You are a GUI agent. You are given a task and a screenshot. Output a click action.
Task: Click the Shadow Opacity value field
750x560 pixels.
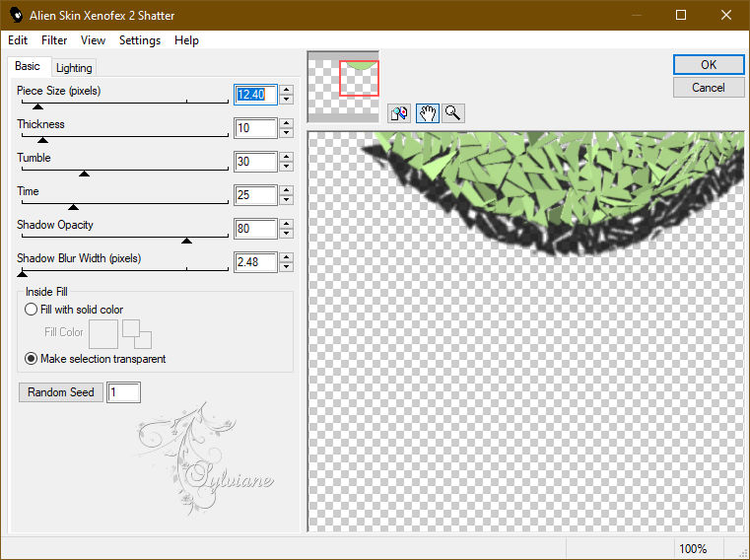255,229
